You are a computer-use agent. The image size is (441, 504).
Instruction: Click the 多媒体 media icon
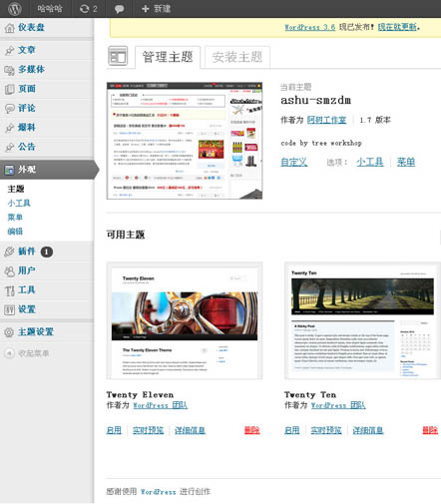pyautogui.click(x=9, y=70)
